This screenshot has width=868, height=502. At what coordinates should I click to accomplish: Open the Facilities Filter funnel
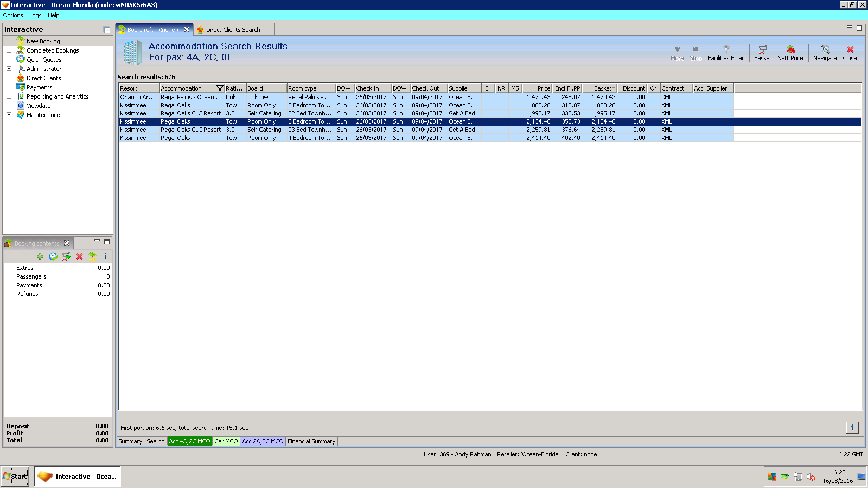point(725,53)
